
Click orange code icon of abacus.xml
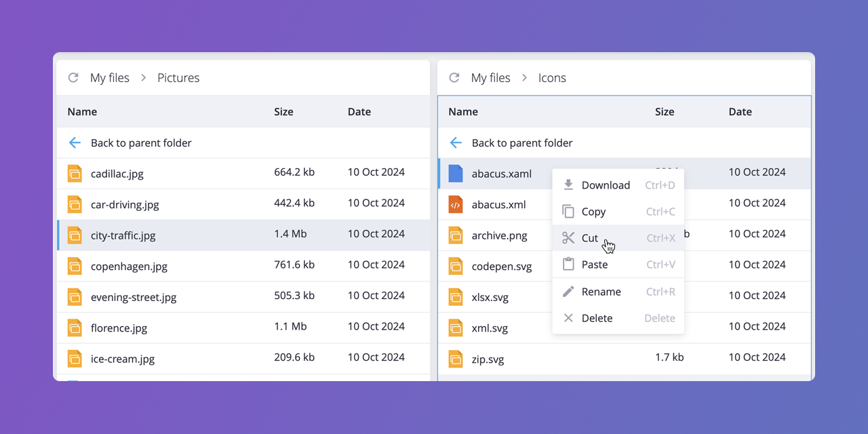tap(456, 204)
